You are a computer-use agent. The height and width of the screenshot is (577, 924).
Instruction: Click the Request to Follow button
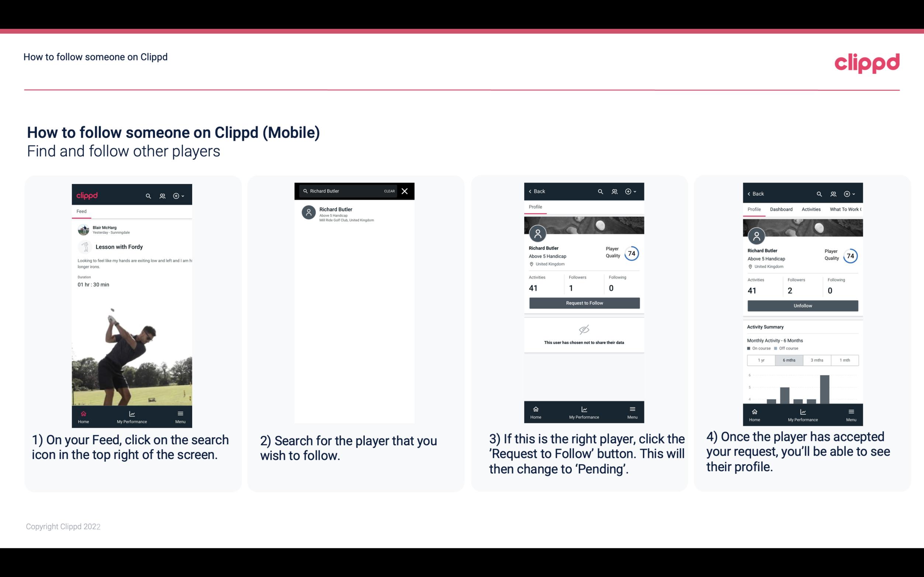tap(584, 303)
